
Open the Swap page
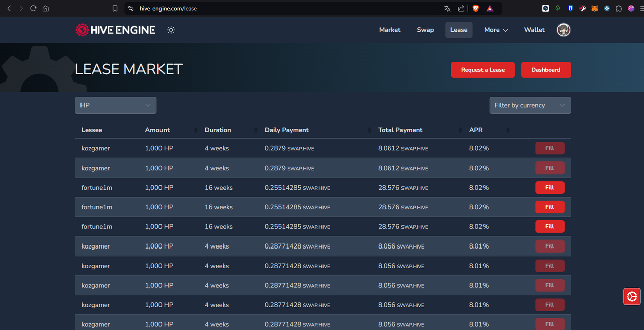click(x=425, y=30)
